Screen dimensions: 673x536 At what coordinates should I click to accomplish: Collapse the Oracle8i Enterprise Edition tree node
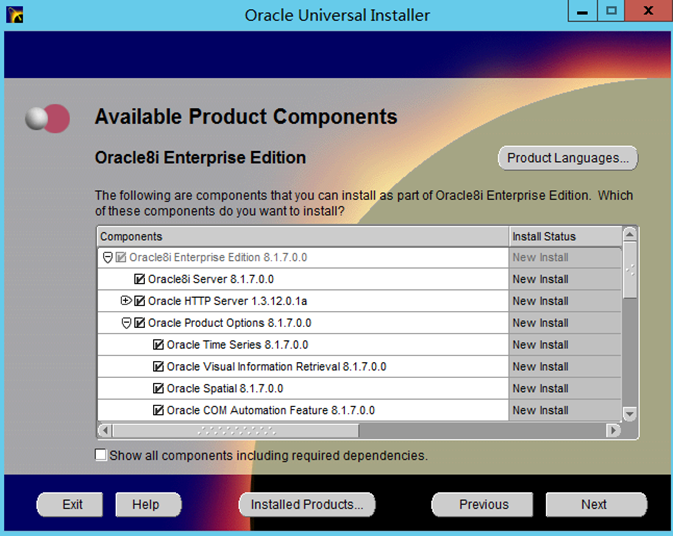(108, 257)
